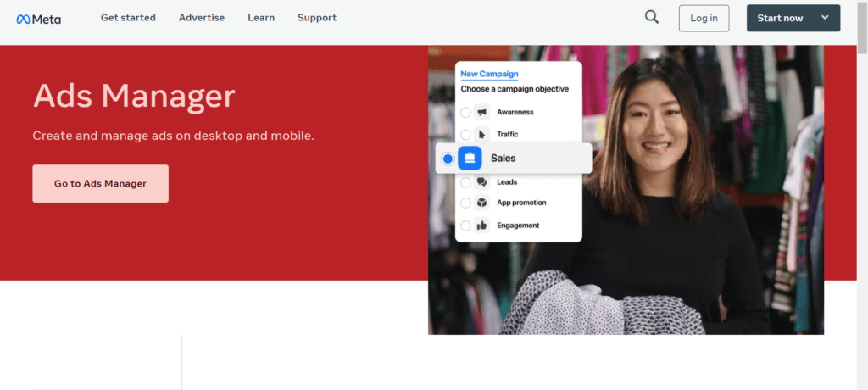This screenshot has width=868, height=390.
Task: Open the Advertise menu
Action: coord(202,18)
